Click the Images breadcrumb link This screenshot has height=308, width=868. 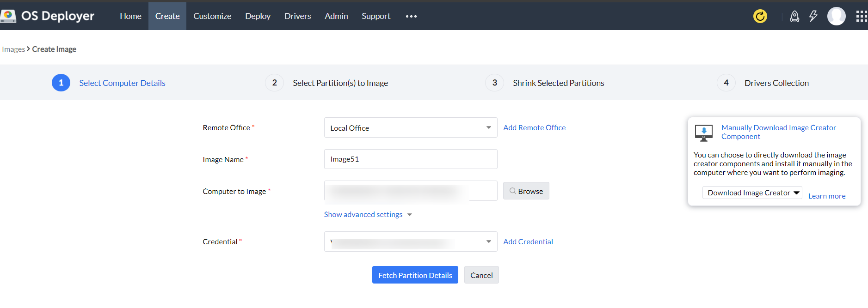click(x=13, y=49)
